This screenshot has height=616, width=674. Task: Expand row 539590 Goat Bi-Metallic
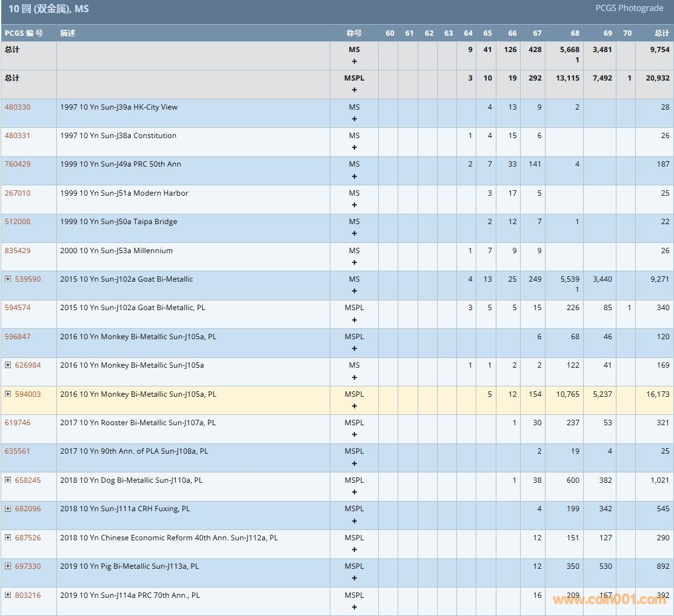[x=8, y=279]
